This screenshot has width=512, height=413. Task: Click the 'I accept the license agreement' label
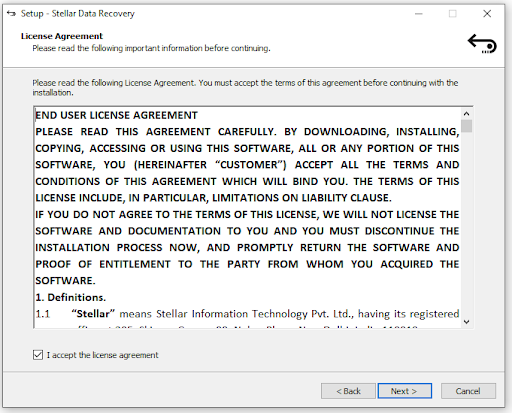[103, 355]
